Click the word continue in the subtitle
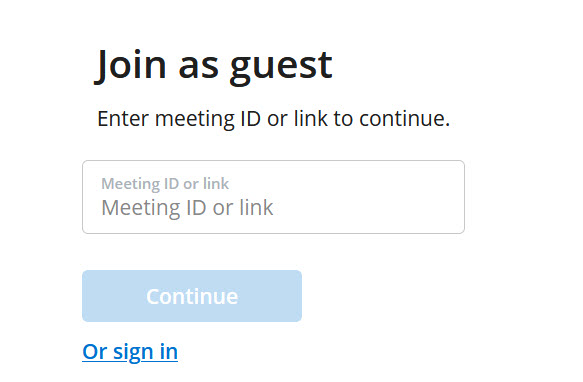Image resolution: width=583 pixels, height=382 pixels. pyautogui.click(x=405, y=119)
